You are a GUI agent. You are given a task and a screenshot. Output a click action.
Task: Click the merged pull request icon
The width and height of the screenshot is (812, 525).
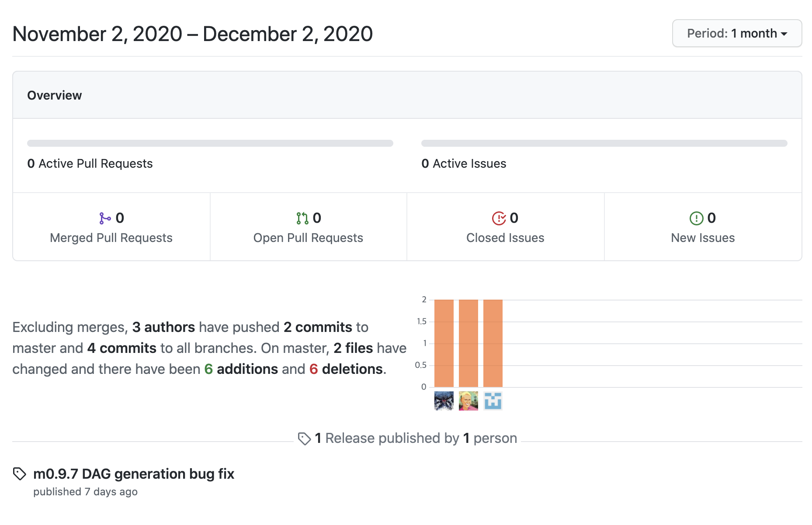pos(105,218)
